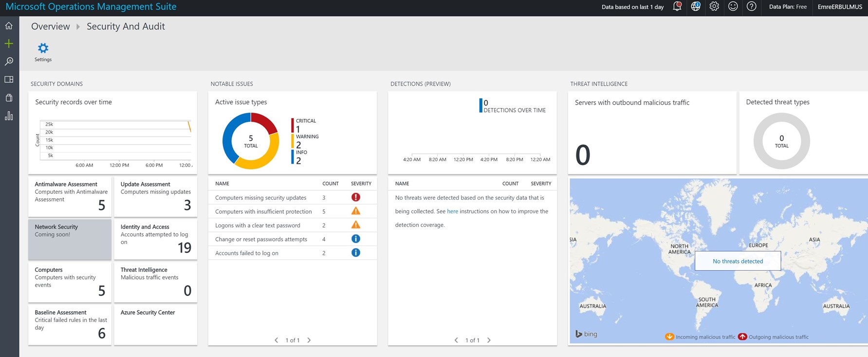Open settings gear icon in top bar

click(x=714, y=6)
